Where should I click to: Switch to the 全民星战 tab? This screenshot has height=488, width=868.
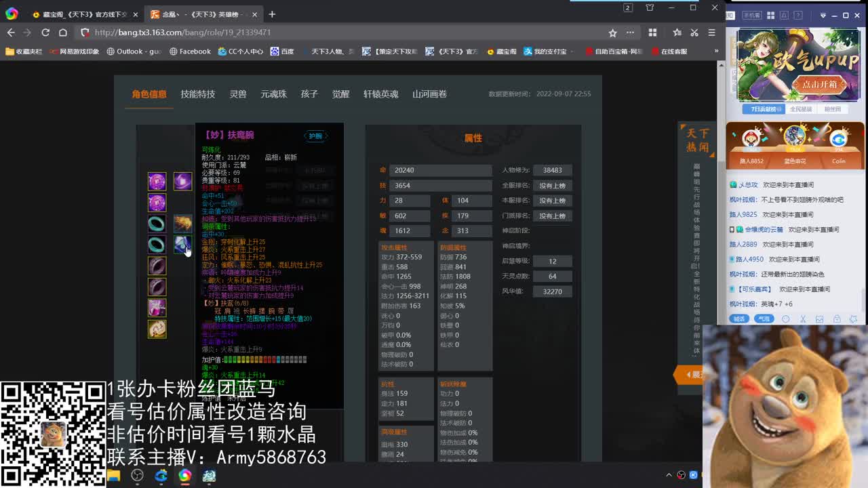[x=801, y=109]
